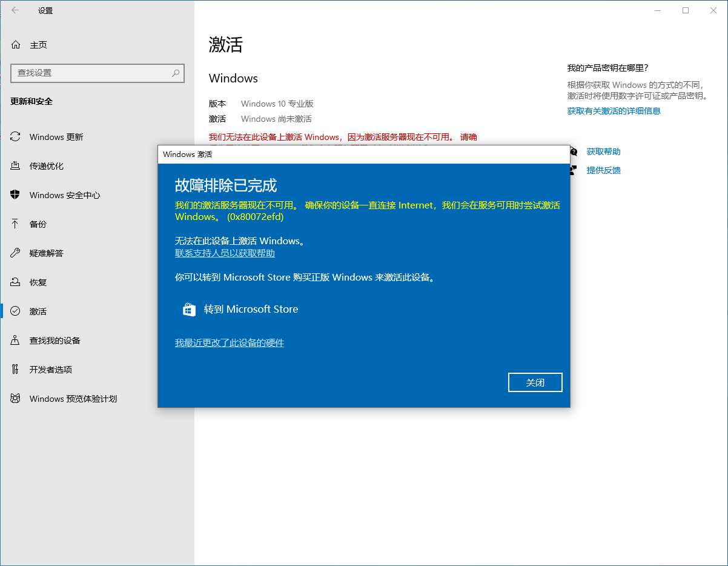Select the Windows 安全中心 shield icon
The width and height of the screenshot is (728, 566).
(16, 195)
